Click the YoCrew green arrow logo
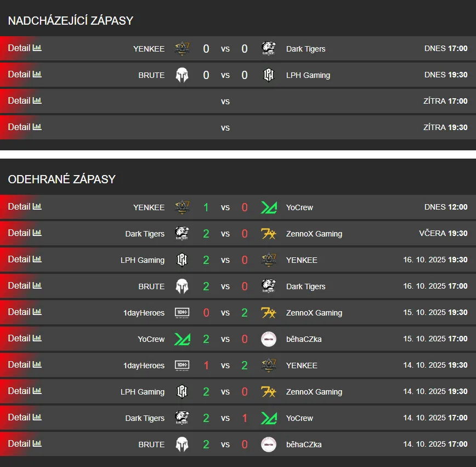476x467 pixels. click(x=269, y=207)
